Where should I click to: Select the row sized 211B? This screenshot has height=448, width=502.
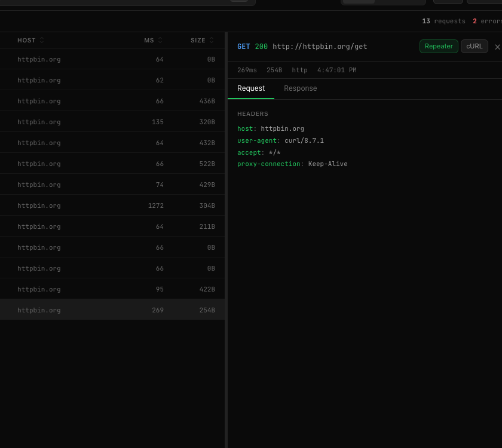click(112, 226)
